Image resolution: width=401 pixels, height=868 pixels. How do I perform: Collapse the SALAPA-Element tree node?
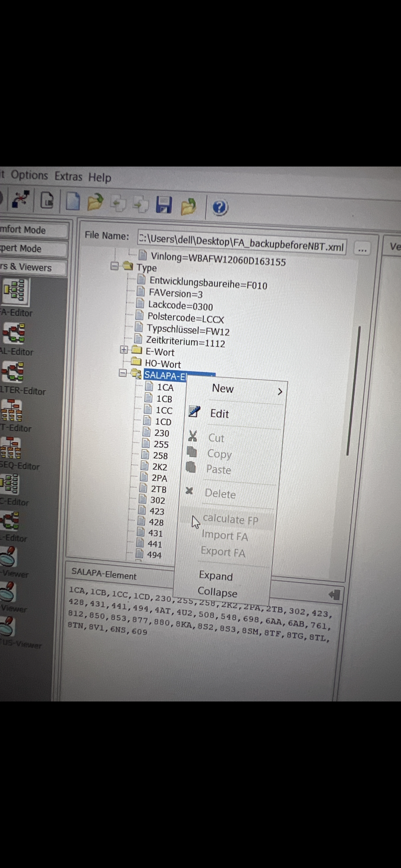[x=123, y=373]
